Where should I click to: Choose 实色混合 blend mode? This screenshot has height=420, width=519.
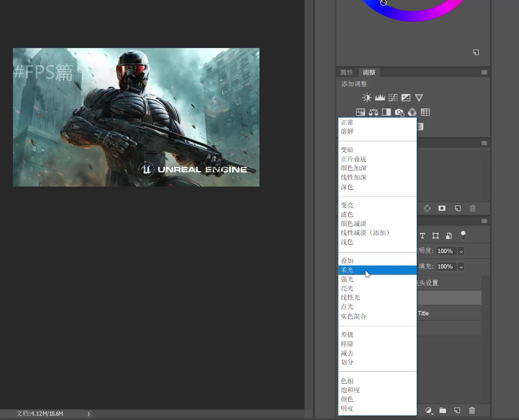click(378, 317)
